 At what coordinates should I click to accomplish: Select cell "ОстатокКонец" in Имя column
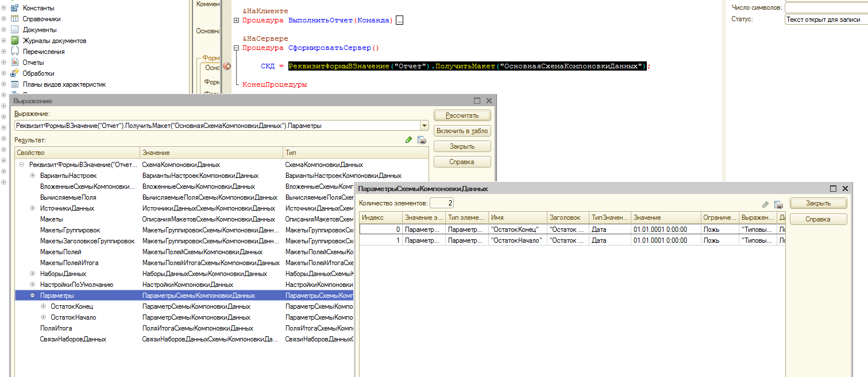(x=518, y=230)
